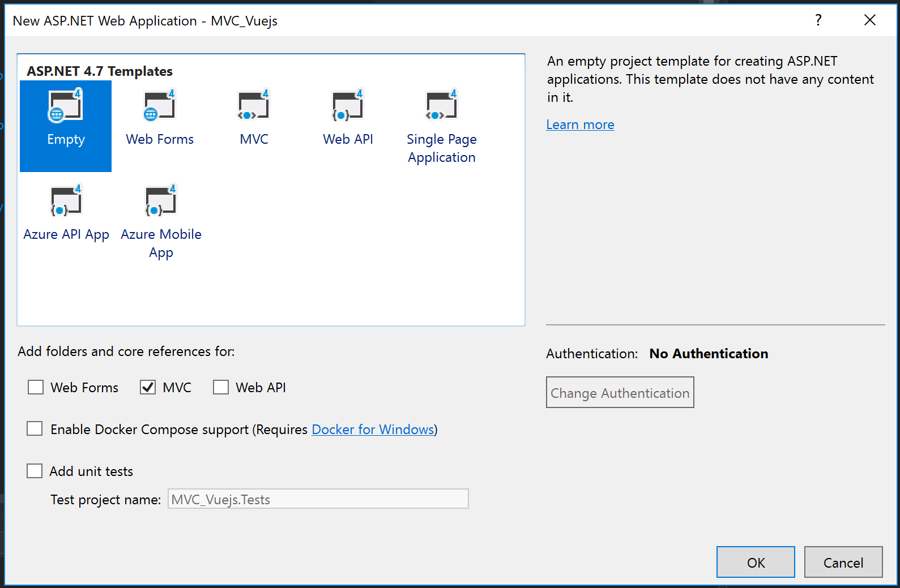
Task: Select the Web API template icon
Action: 348,105
